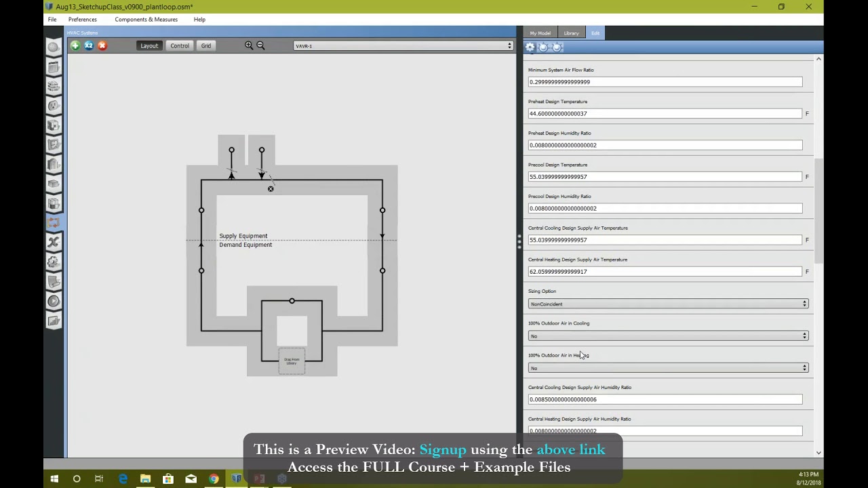The image size is (868, 488).
Task: Click the gear icon in Edit panel
Action: pyautogui.click(x=530, y=47)
